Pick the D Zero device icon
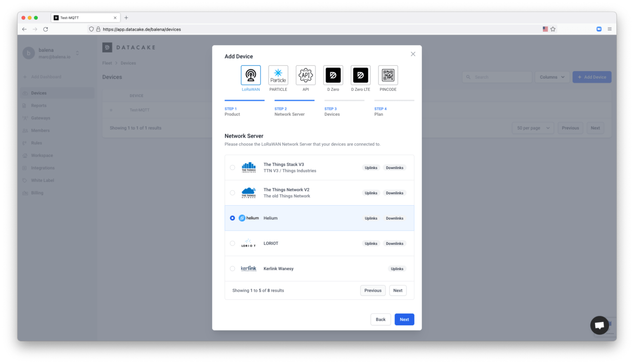This screenshot has width=634, height=364. [333, 75]
